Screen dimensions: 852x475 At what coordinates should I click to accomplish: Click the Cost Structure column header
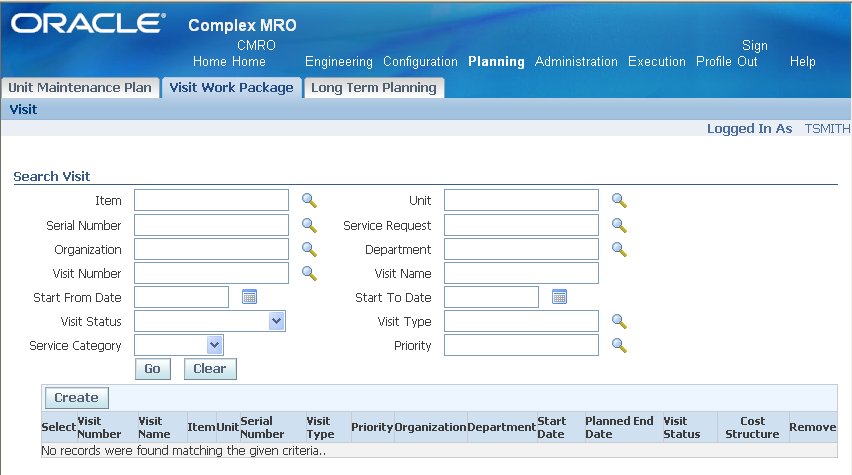(x=752, y=427)
